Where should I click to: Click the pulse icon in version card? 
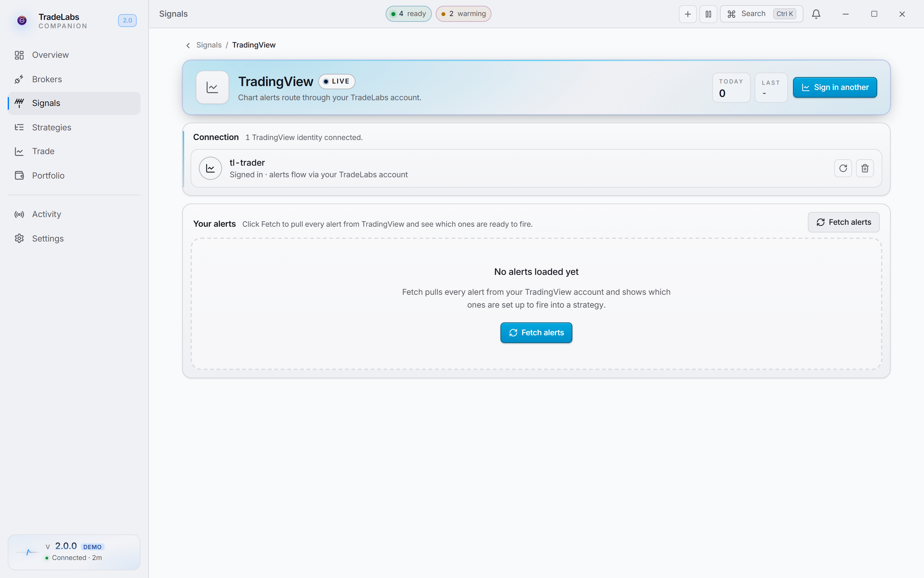point(28,552)
